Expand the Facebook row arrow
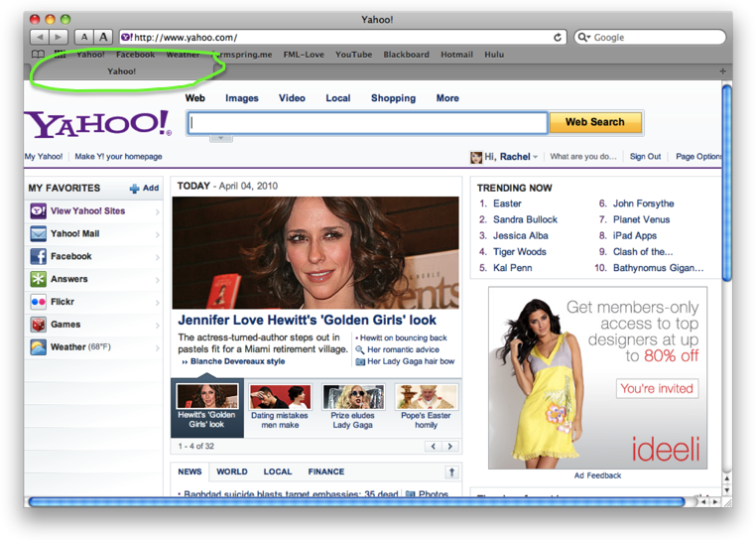 coord(157,257)
